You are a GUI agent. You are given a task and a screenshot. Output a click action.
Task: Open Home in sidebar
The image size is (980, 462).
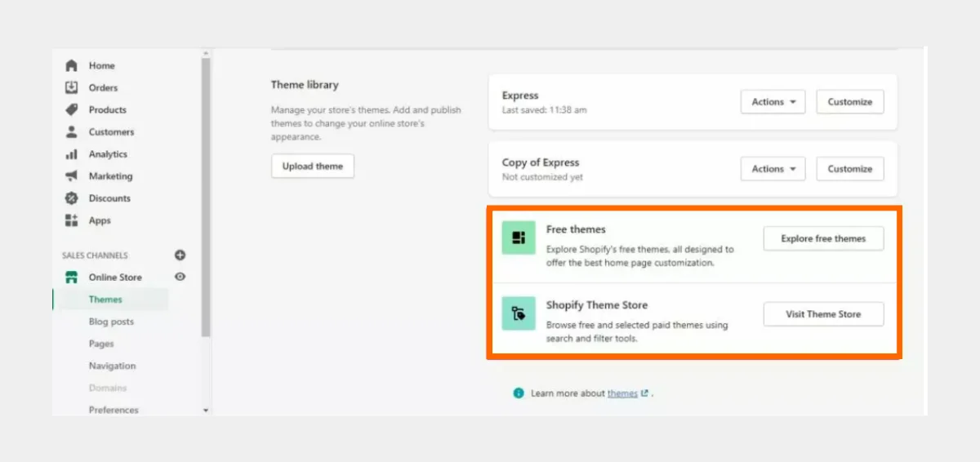point(102,65)
